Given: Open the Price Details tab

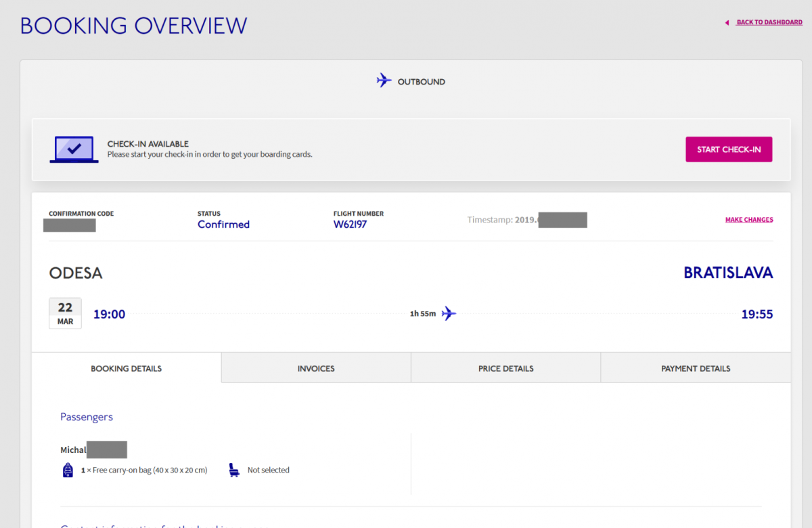Looking at the screenshot, I should pos(505,368).
